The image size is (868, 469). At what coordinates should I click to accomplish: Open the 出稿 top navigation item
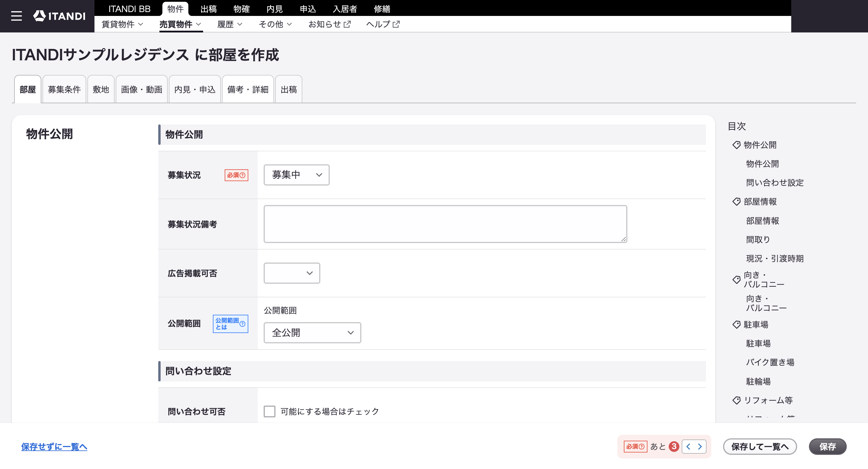[x=208, y=9]
